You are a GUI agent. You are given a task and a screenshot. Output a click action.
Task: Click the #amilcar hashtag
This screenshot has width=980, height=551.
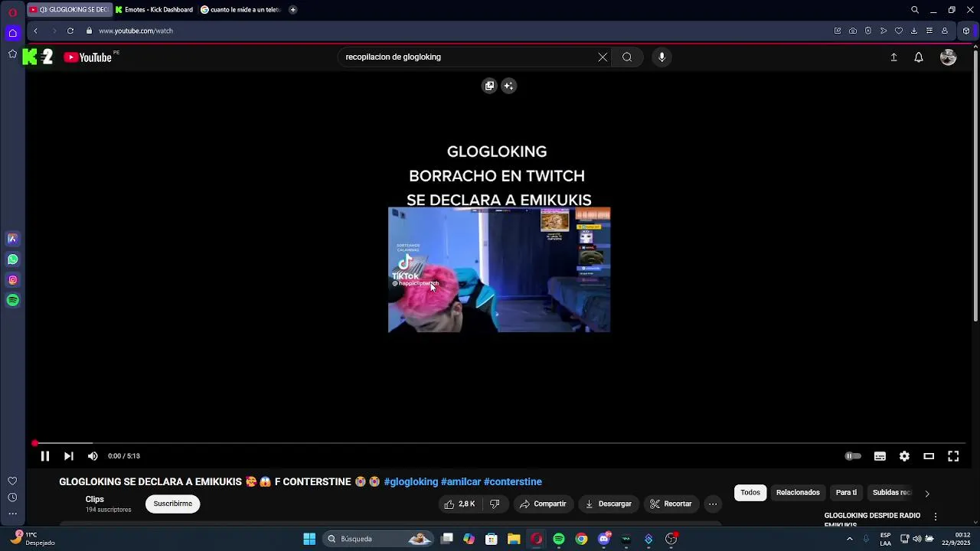tap(461, 482)
